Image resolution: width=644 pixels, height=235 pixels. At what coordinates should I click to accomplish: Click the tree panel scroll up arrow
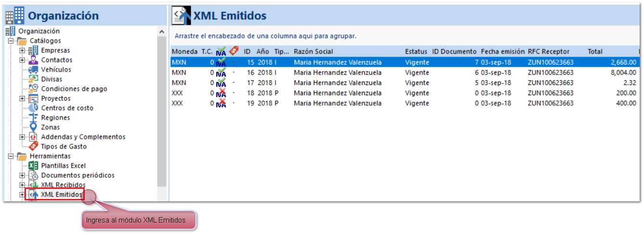coord(162,32)
